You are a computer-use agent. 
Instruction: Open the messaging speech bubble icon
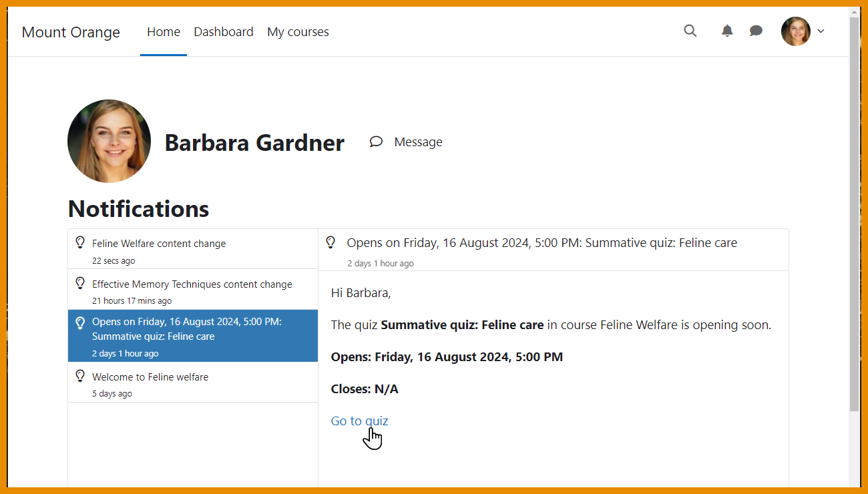tap(756, 31)
